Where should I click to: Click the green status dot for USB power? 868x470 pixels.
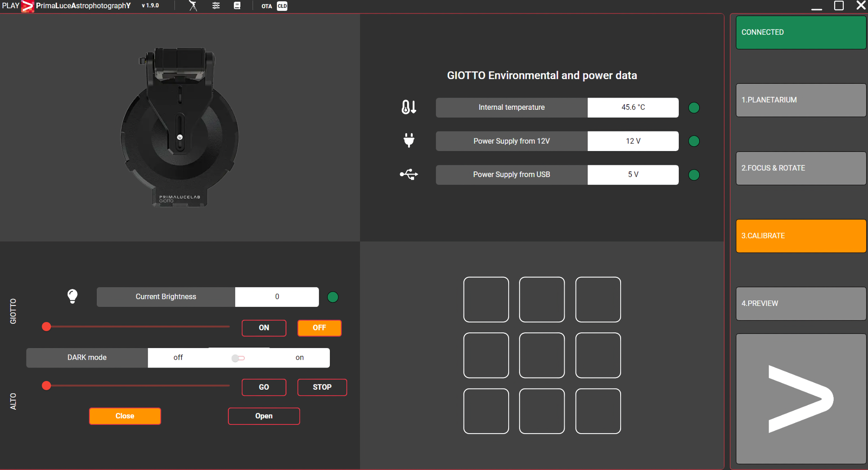[x=694, y=175]
